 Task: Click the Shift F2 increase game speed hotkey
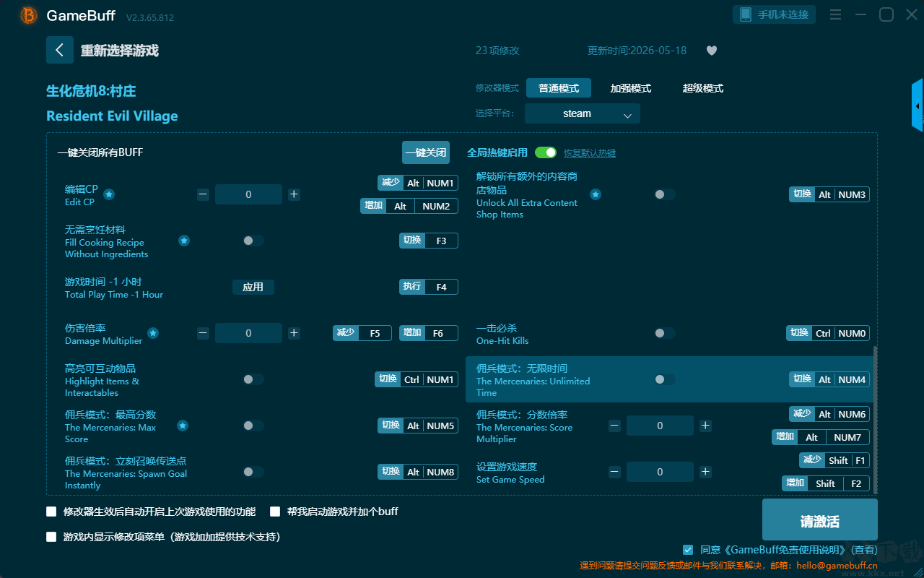click(826, 483)
